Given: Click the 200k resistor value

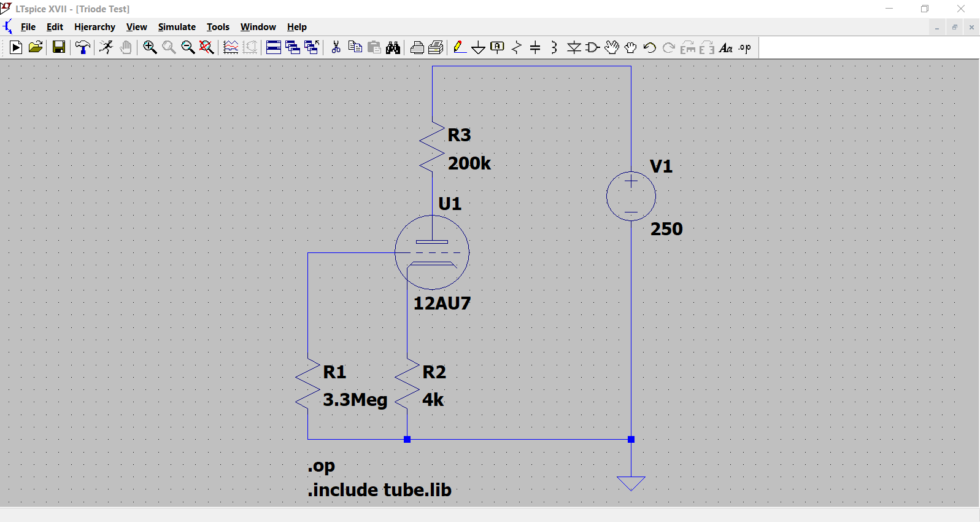Looking at the screenshot, I should point(469,163).
